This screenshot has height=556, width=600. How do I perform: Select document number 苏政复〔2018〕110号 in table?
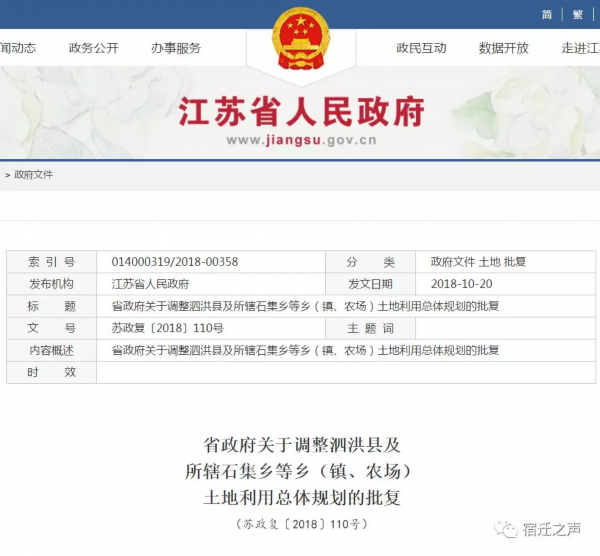click(x=168, y=328)
